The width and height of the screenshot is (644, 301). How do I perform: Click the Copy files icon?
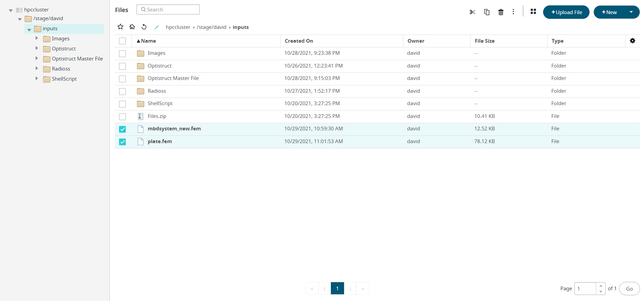coord(487,12)
